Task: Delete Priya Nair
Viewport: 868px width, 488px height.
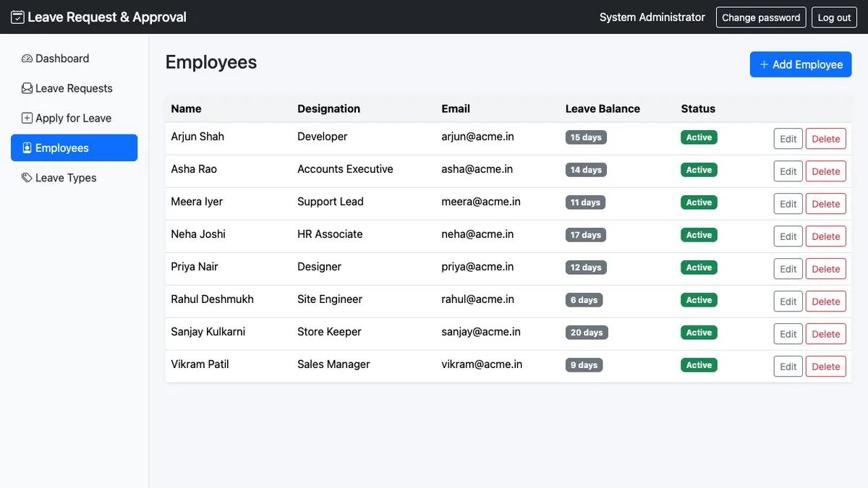Action: [826, 269]
